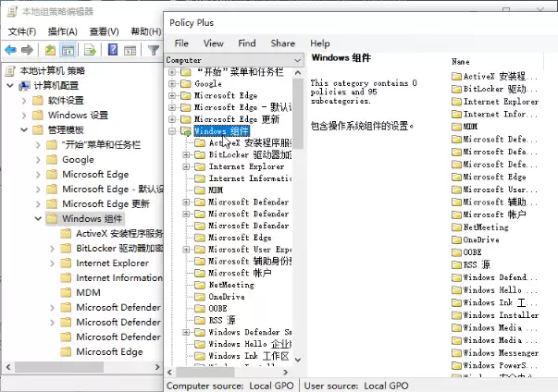Click the blue back arrow toolbar icon
The width and height of the screenshot is (558, 392).
[11, 50]
